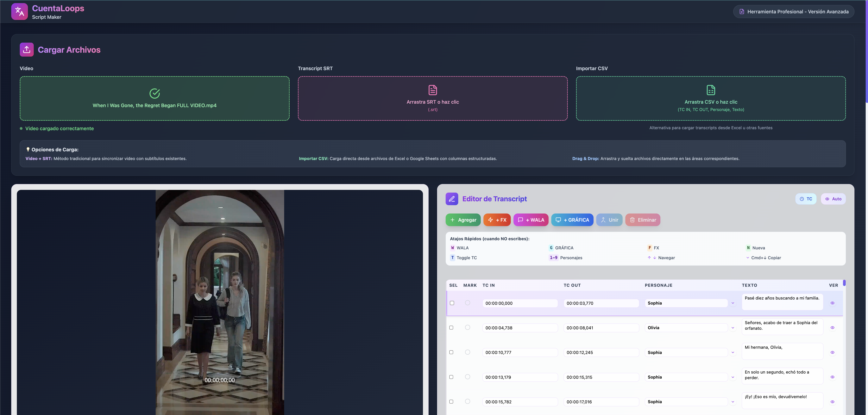Click the CuentaLoops translate logo icon
Image resolution: width=868 pixels, height=415 pixels.
coord(20,12)
